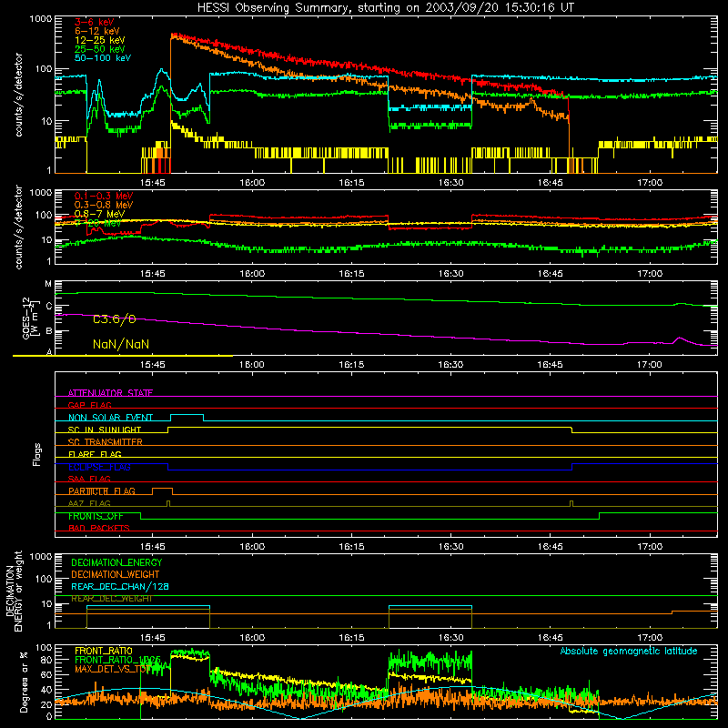The height and width of the screenshot is (728, 728).
Task: Click the 0.1-0.3 MeV legend label
Action: [x=104, y=196]
